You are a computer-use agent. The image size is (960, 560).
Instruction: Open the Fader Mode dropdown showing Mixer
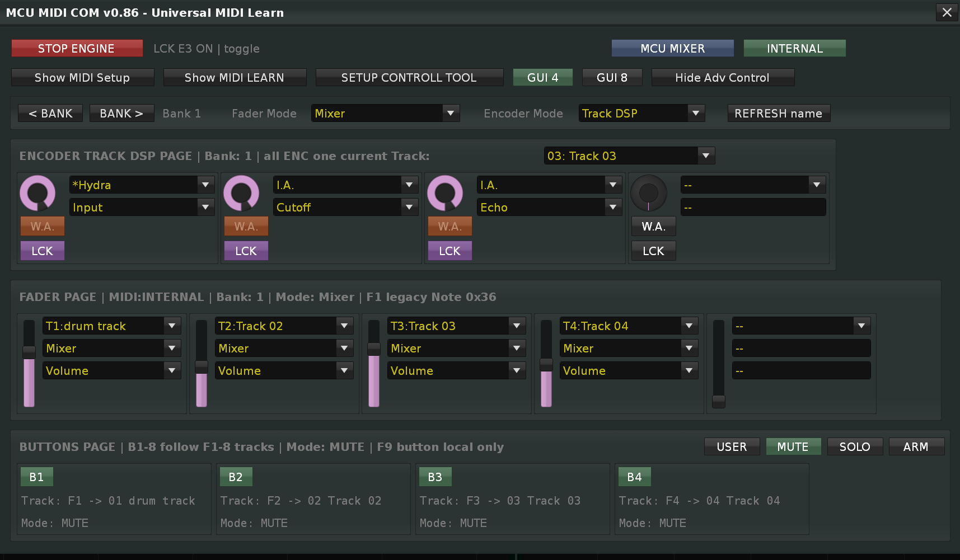click(386, 114)
